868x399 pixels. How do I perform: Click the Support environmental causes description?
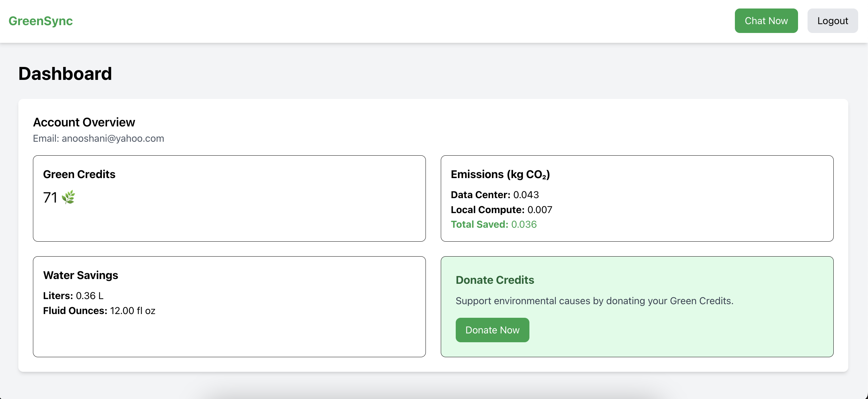coord(594,301)
